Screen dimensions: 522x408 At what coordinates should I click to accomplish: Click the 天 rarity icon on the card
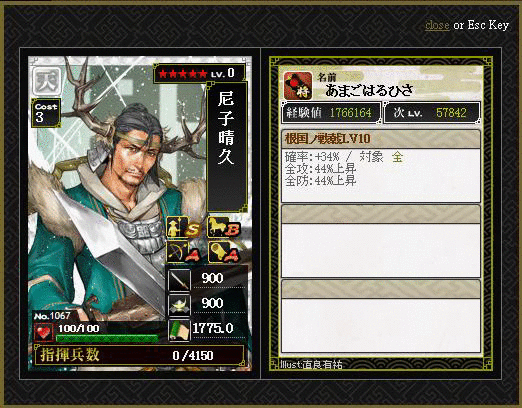click(x=46, y=81)
